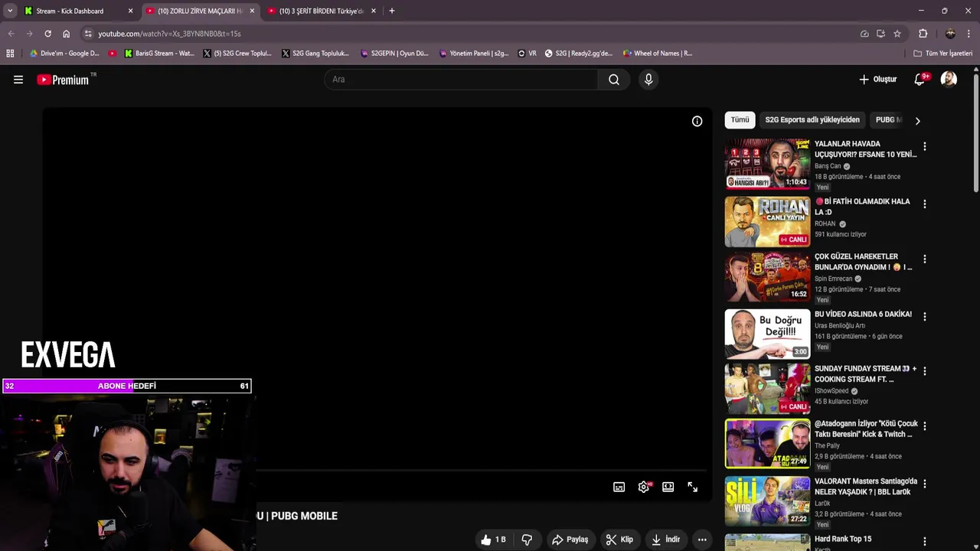
Task: Open the ŞİLİ VLOG thumbnail
Action: tap(767, 501)
